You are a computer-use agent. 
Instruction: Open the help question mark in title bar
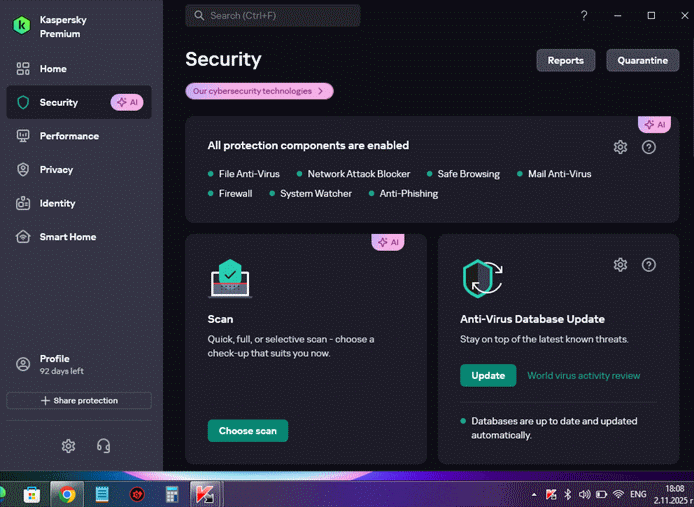click(584, 15)
